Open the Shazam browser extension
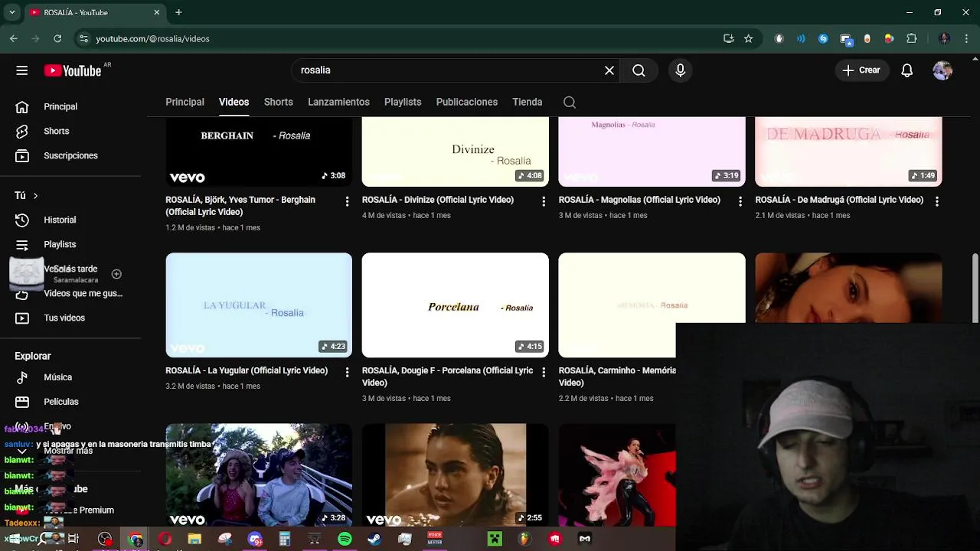 [x=823, y=38]
